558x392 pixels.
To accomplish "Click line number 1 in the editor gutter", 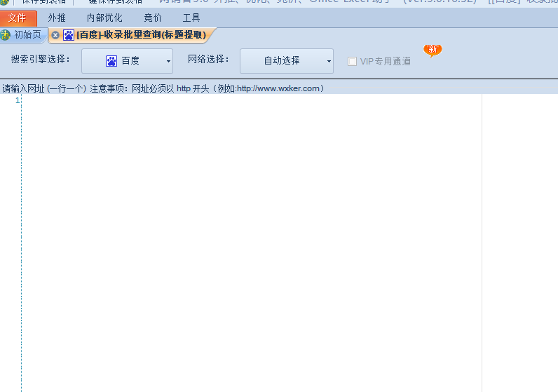I will point(18,100).
